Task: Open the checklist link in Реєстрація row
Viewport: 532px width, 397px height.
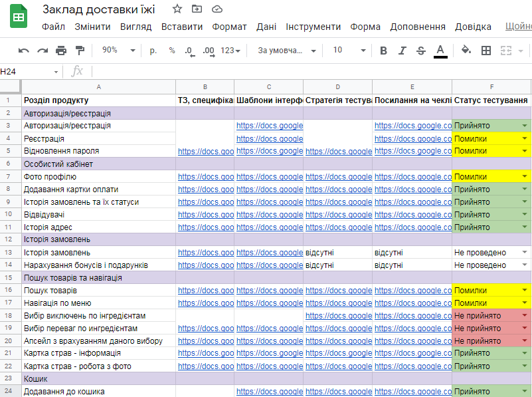Action: coord(413,138)
